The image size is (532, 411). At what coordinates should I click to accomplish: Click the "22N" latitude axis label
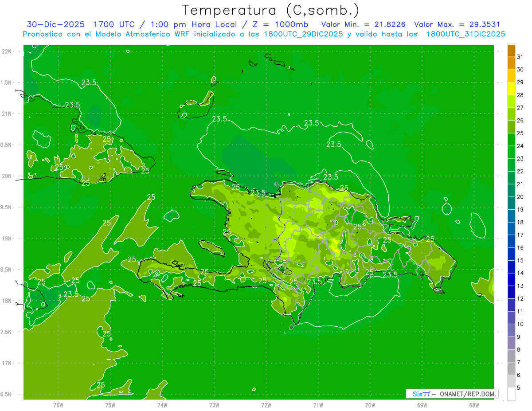[x=7, y=51]
